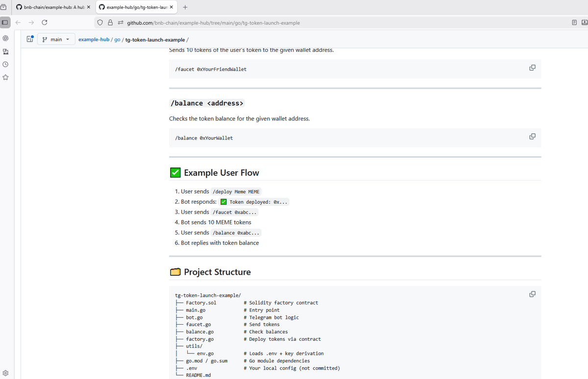Click 'Bot sends 10 MEME tokens' step
This screenshot has width=588, height=379.
click(216, 222)
